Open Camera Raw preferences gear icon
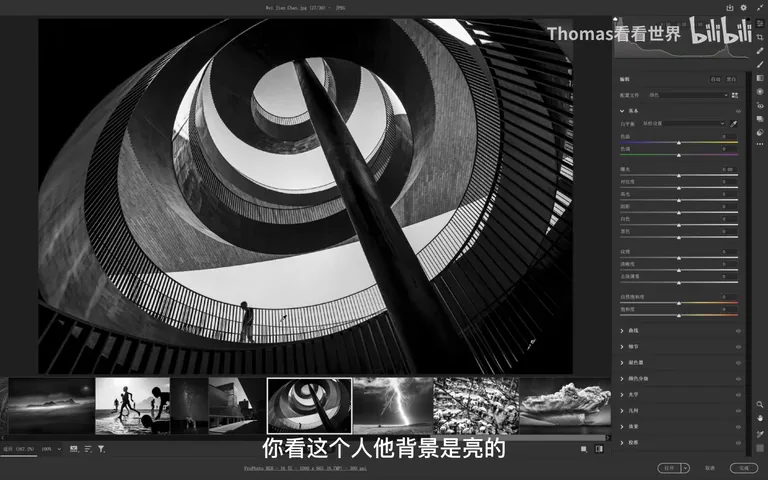 point(744,7)
